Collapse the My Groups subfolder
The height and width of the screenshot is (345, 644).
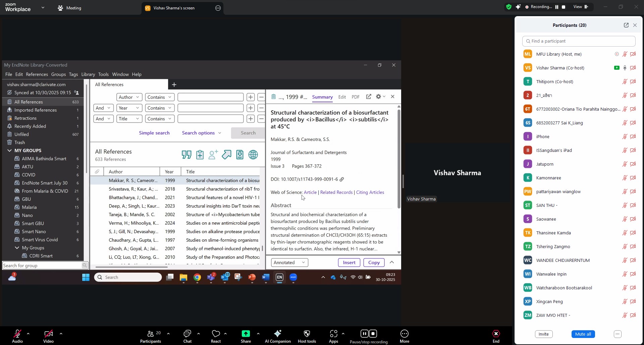(x=17, y=248)
